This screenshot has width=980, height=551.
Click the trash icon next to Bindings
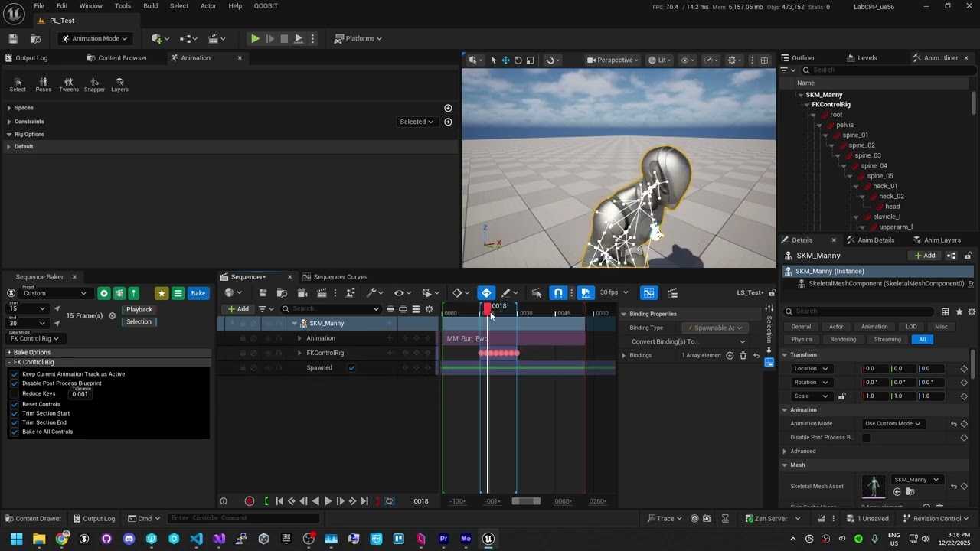743,355
